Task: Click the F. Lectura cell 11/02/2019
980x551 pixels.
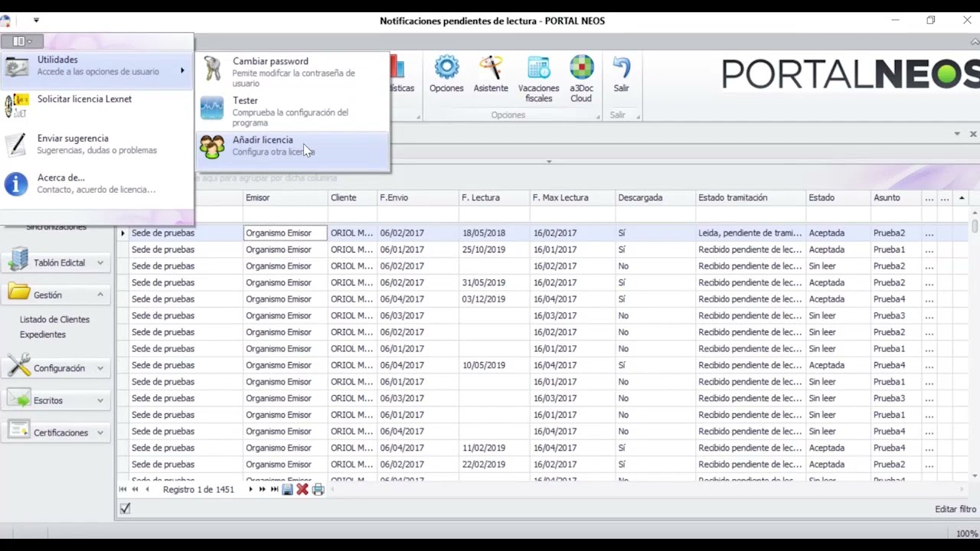Action: tap(495, 448)
